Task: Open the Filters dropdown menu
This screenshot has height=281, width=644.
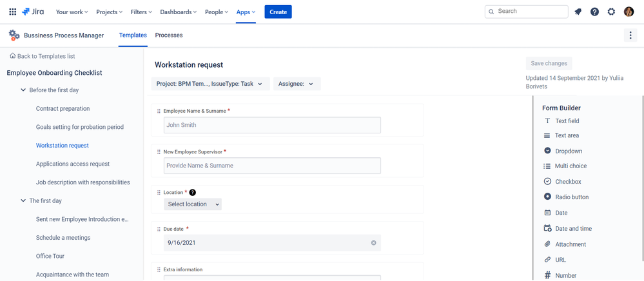Action: point(141,12)
